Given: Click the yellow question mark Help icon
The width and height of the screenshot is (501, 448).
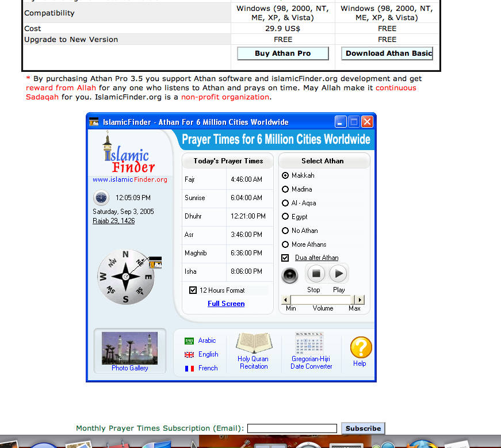Looking at the screenshot, I should tap(361, 347).
